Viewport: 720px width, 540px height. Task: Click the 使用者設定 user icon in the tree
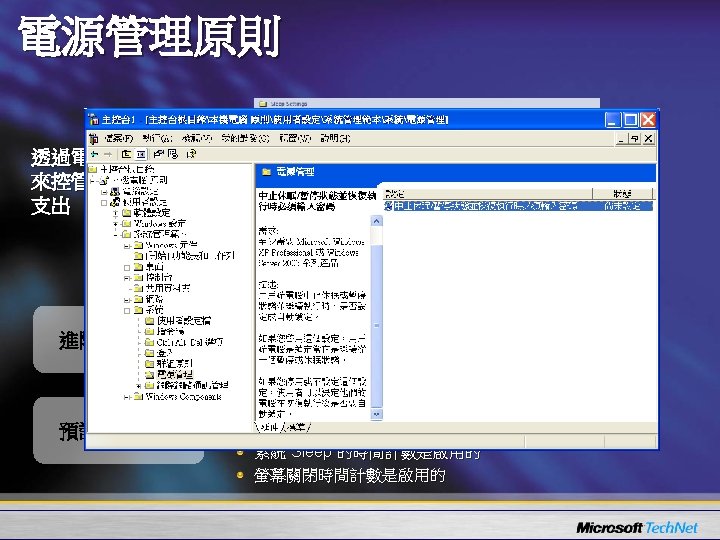pyautogui.click(x=115, y=202)
